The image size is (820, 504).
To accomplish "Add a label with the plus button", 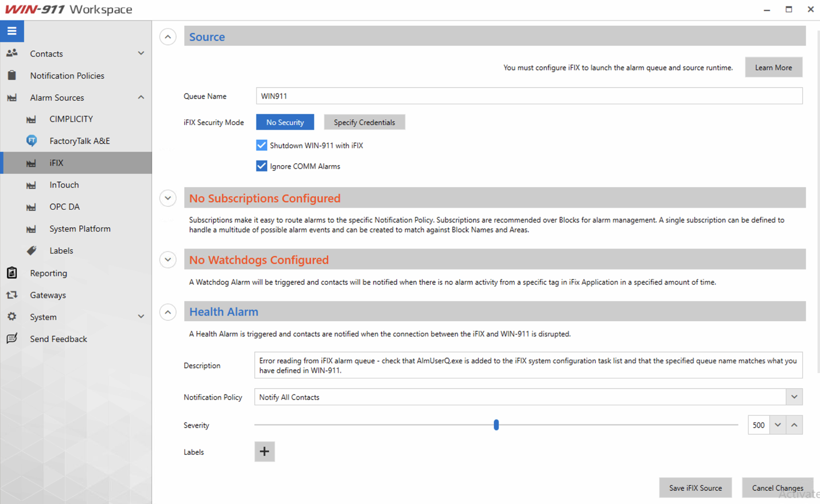I will pos(265,452).
